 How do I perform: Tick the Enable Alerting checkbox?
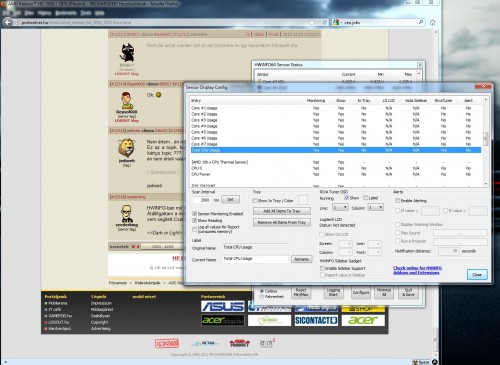(397, 201)
